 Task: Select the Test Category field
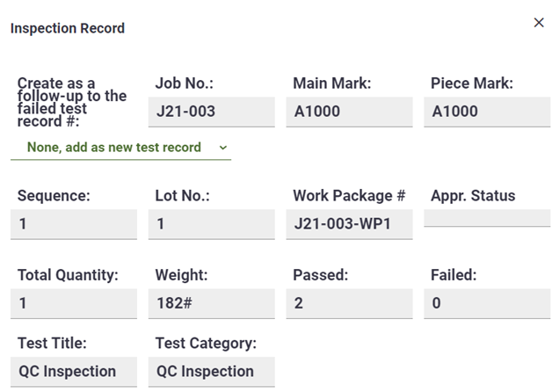pos(211,371)
